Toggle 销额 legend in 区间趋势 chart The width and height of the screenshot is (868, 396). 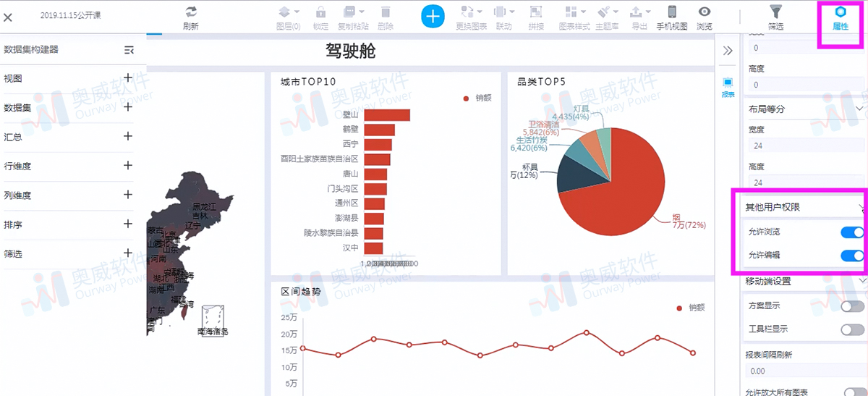[x=690, y=308]
